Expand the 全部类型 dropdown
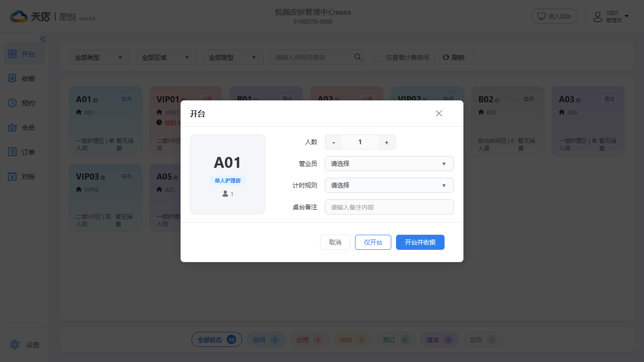Viewport: 644px width, 362px height. tap(99, 57)
